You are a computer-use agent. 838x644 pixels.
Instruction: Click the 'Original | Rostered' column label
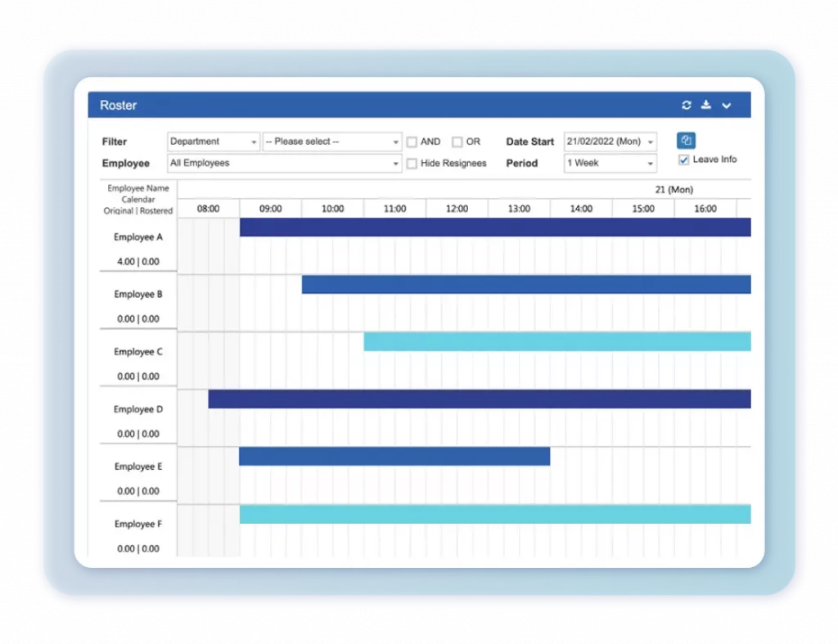click(137, 210)
